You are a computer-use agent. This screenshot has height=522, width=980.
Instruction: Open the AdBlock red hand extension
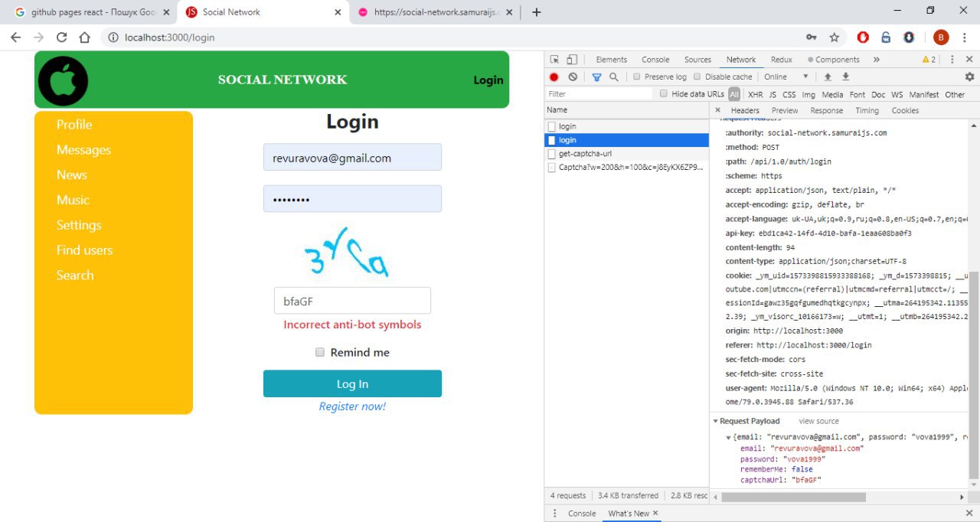(x=863, y=37)
